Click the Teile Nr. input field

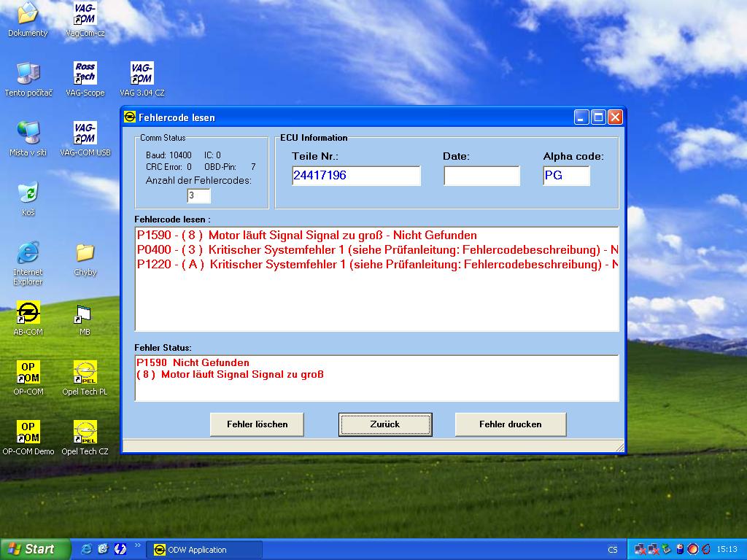click(355, 176)
